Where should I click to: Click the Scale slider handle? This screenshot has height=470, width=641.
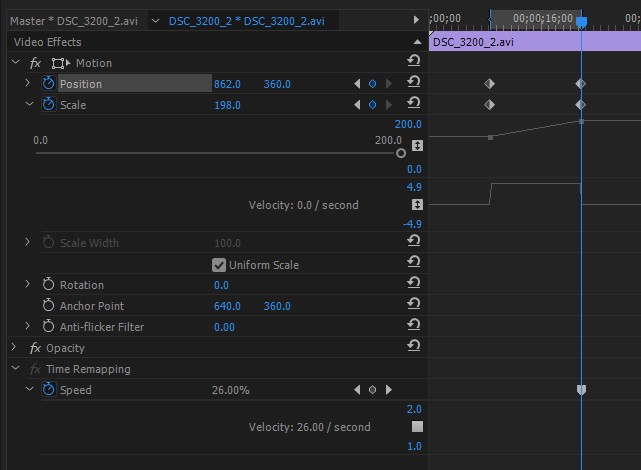[x=401, y=153]
